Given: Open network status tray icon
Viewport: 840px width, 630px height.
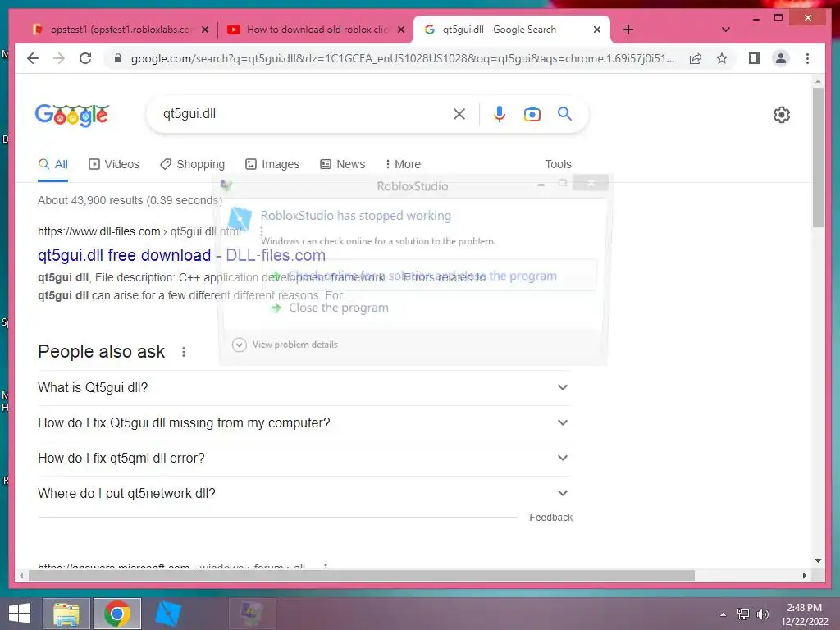Looking at the screenshot, I should pos(743,614).
